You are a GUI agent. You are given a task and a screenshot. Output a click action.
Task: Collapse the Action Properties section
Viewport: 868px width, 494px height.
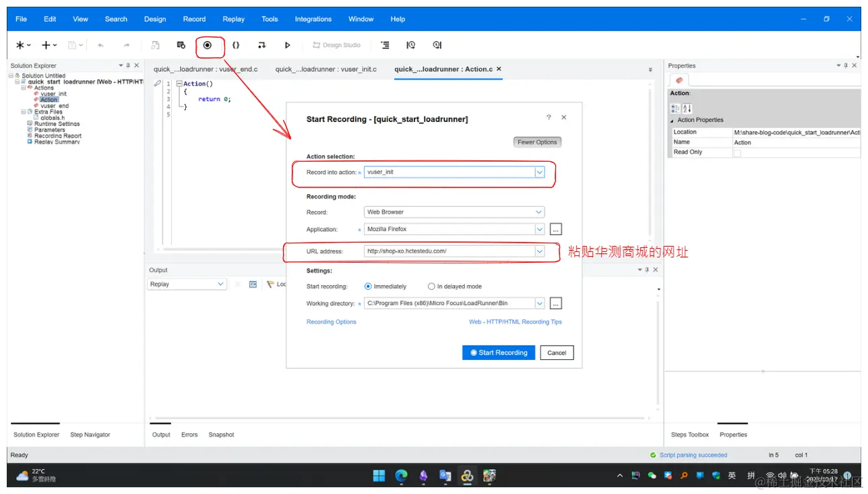672,120
